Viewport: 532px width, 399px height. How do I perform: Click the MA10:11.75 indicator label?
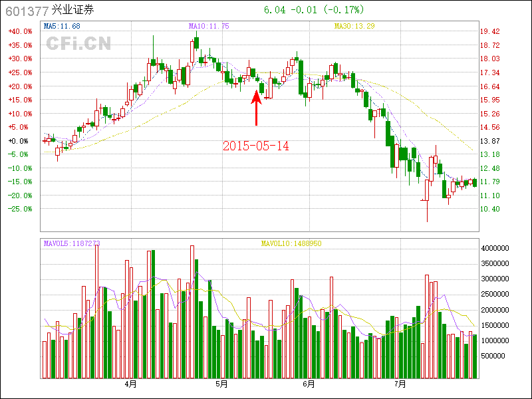click(x=209, y=26)
